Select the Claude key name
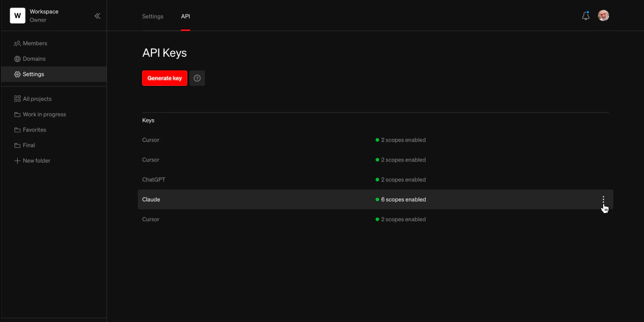 pyautogui.click(x=151, y=200)
